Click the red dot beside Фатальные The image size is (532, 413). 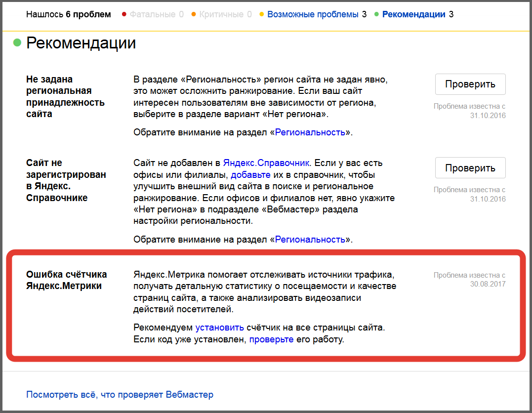(x=124, y=14)
